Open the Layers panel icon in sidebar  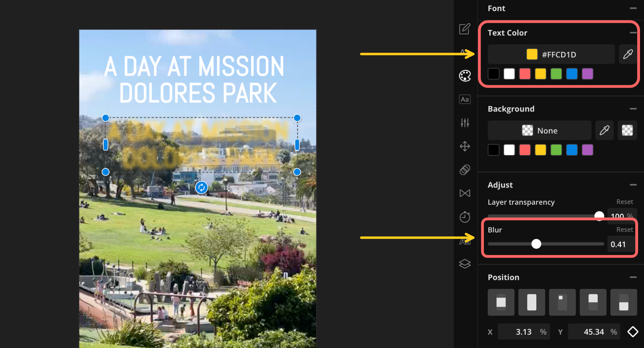click(x=465, y=264)
